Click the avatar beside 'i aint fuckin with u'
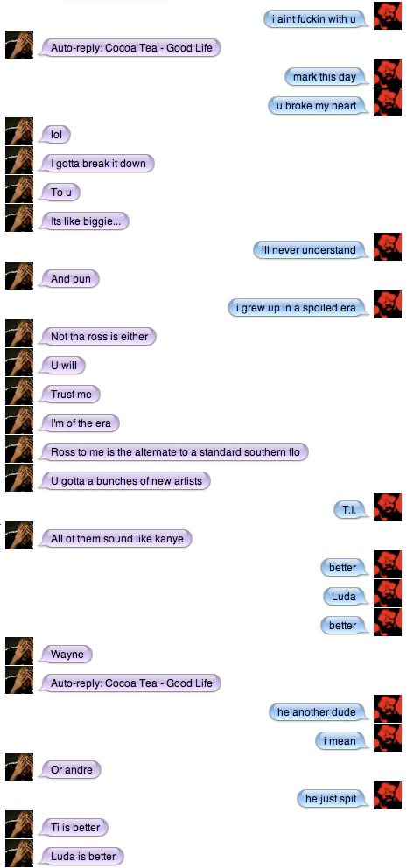Screen dimensions: 407x868 pyautogui.click(x=388, y=16)
